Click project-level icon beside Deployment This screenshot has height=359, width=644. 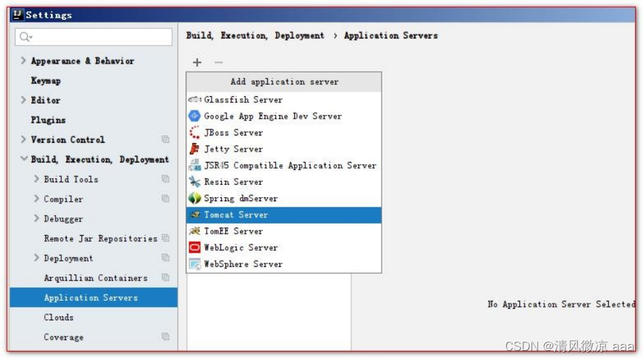click(x=165, y=257)
